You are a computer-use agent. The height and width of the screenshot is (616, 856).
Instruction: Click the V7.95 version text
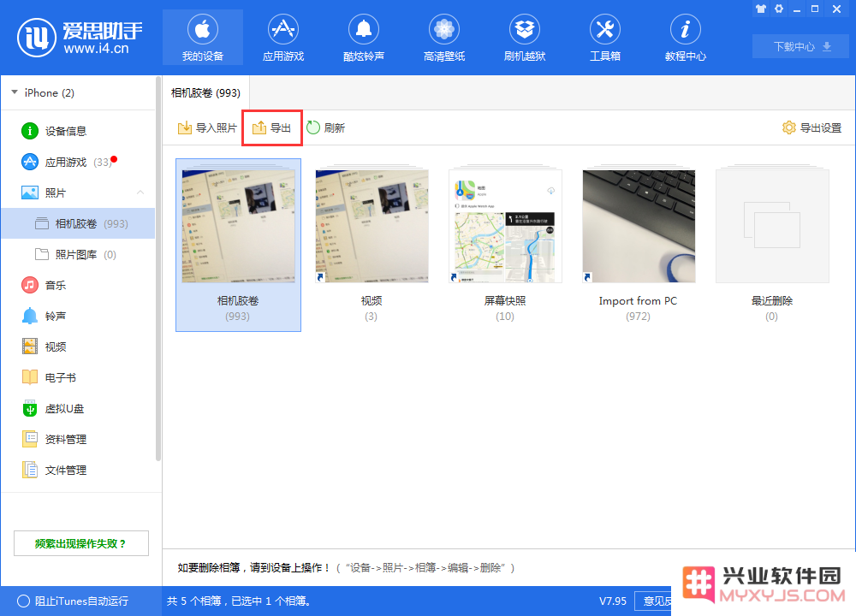[613, 601]
